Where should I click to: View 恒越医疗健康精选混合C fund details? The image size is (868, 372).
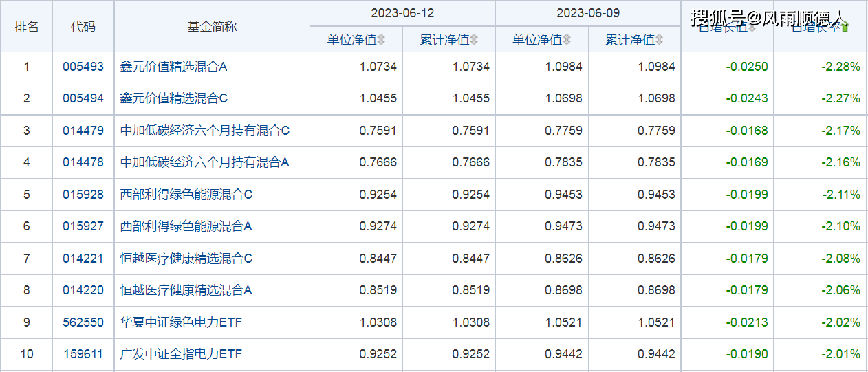pos(186,259)
